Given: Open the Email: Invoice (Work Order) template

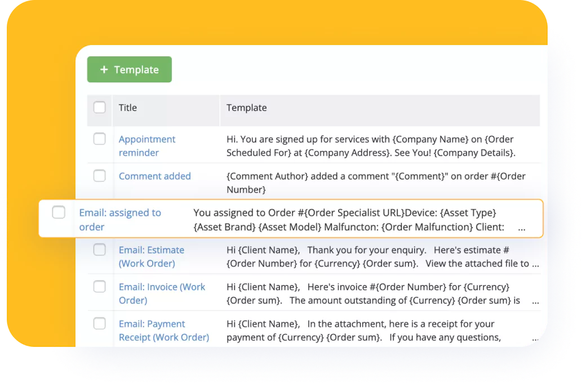Looking at the screenshot, I should (x=162, y=293).
